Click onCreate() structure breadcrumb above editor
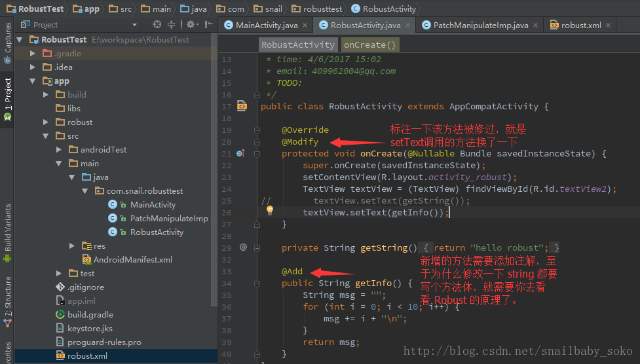Screen dimensions: 640x364 coord(370,45)
